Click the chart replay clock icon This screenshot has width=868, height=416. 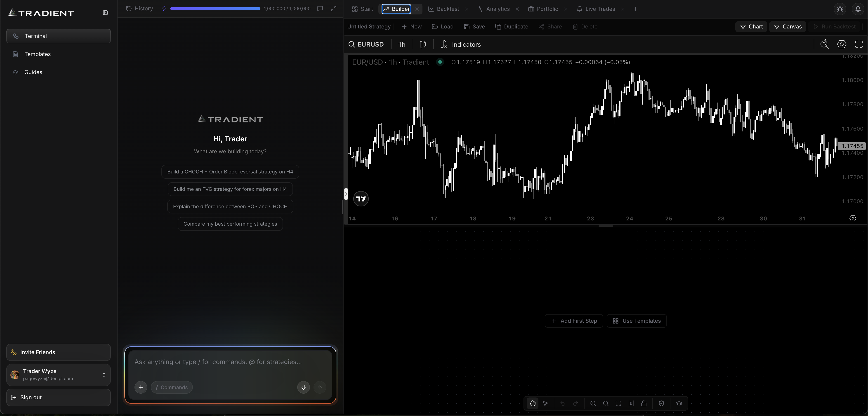[824, 44]
